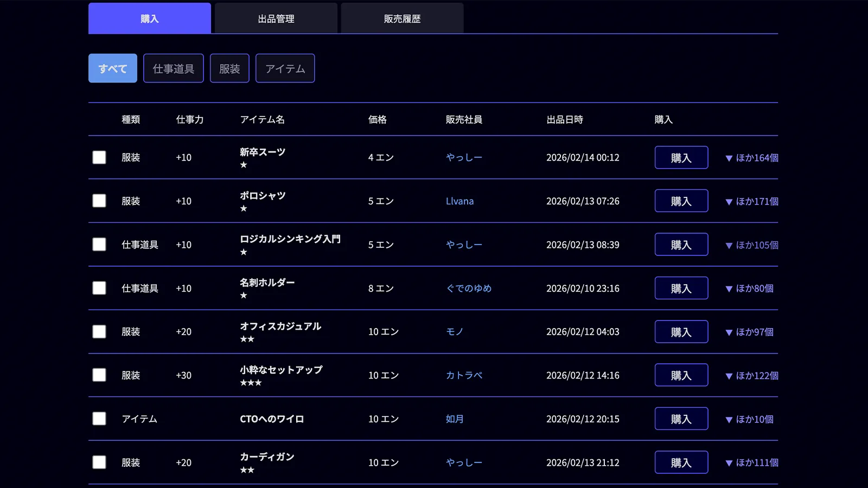Open seller Llvana's profile link
The width and height of the screenshot is (868, 488).
[x=459, y=201]
